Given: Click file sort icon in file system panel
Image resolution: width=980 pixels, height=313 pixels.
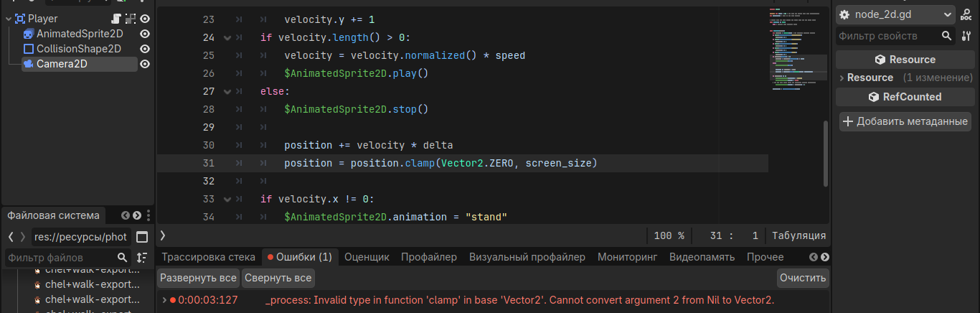Looking at the screenshot, I should pos(141,257).
